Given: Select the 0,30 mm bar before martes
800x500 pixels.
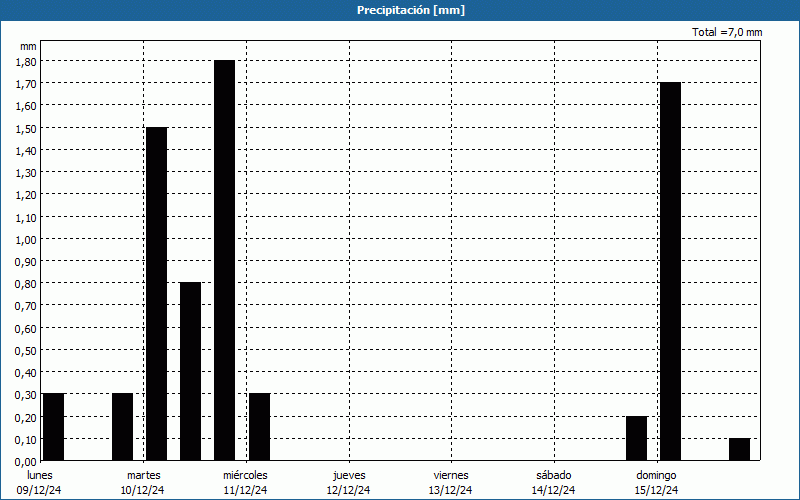Looking at the screenshot, I should (x=122, y=427).
